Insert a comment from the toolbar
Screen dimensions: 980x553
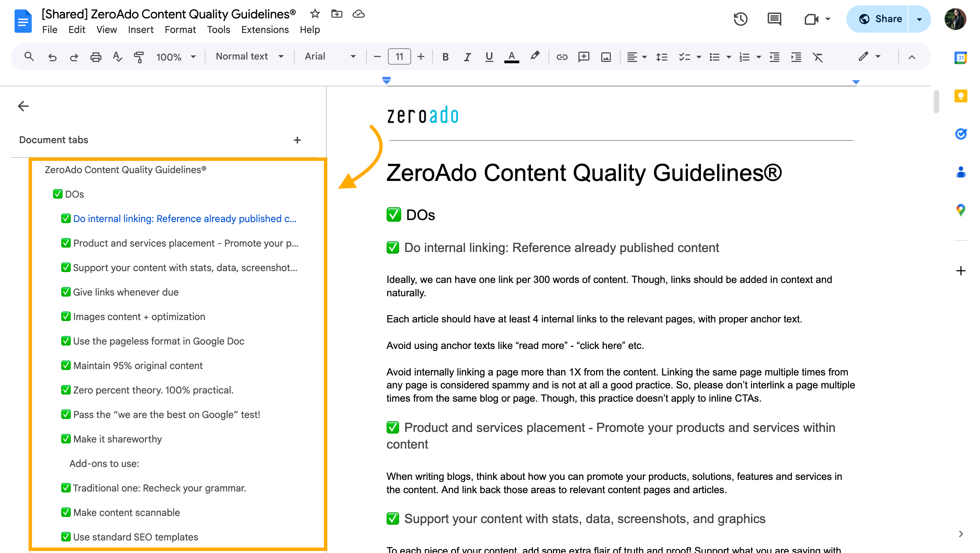[584, 57]
